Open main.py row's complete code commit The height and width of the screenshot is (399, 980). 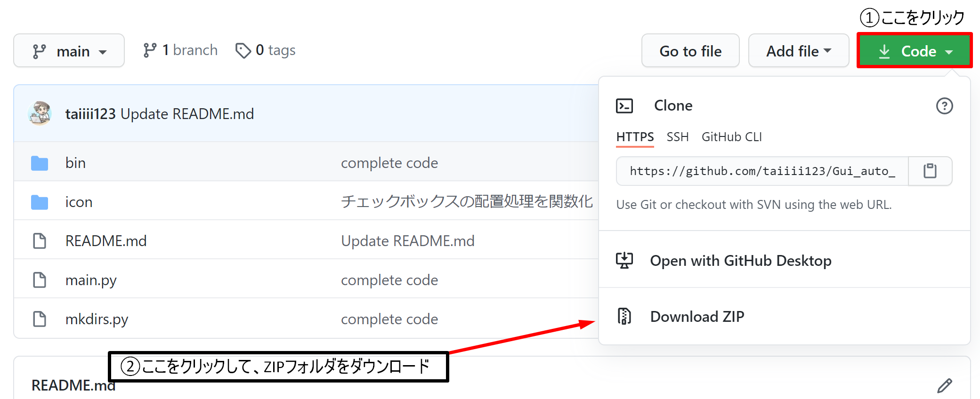click(389, 280)
